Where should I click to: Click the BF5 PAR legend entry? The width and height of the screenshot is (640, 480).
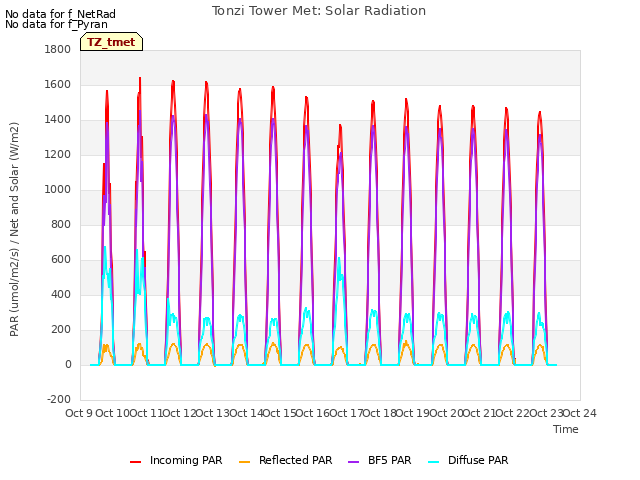tap(380, 460)
